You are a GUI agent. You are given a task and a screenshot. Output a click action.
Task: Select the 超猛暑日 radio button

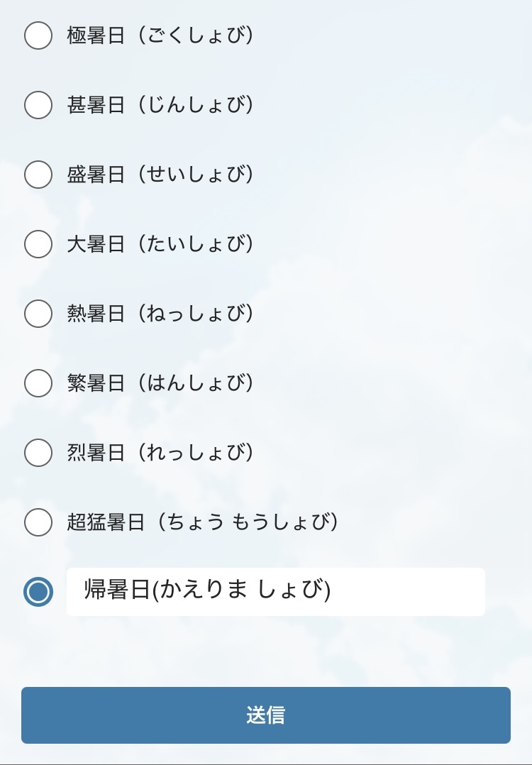tap(38, 522)
